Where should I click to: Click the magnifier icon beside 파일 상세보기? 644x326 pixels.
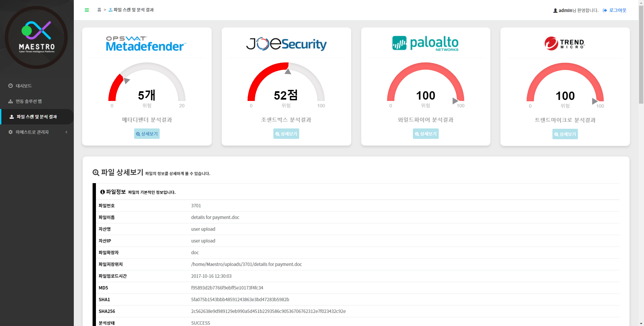click(96, 173)
